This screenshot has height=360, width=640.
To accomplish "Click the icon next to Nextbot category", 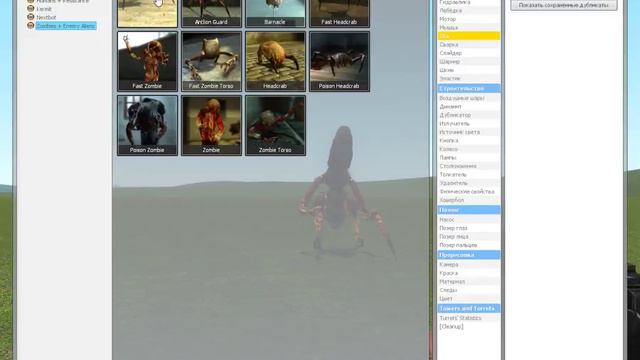I will [x=30, y=17].
